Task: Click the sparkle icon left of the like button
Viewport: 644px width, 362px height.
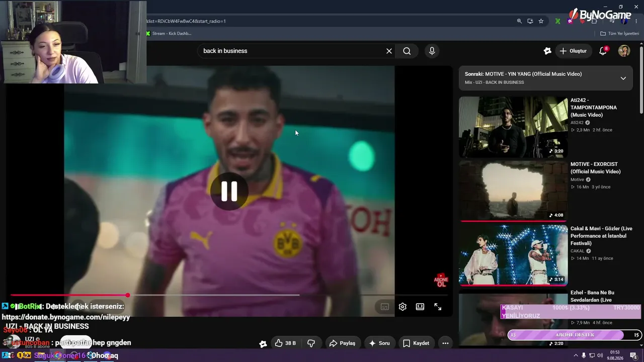Action: [x=263, y=344]
